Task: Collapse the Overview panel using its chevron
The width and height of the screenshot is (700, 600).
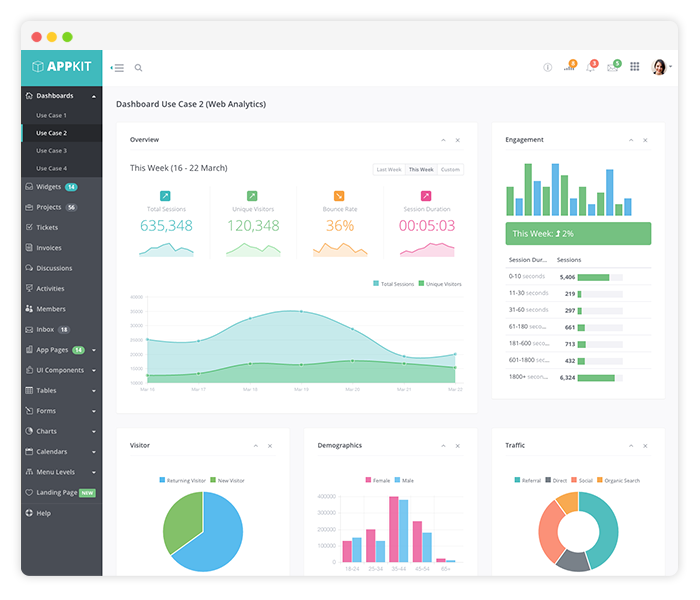Action: (x=442, y=140)
